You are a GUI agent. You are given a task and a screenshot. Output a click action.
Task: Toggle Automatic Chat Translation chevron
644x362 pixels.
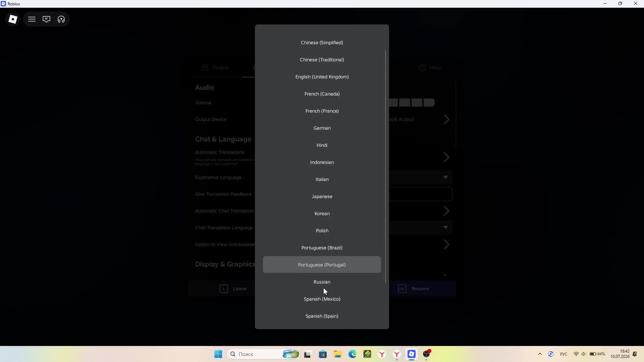click(446, 211)
